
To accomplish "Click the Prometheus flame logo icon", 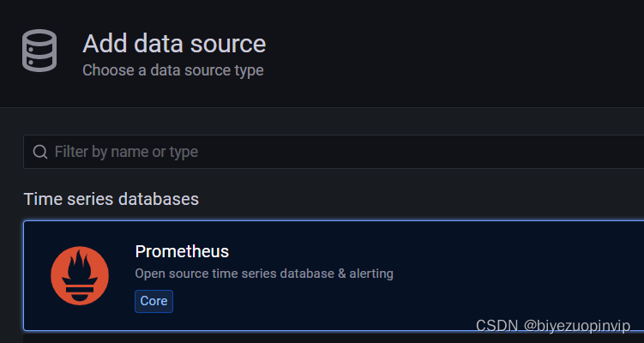I will pyautogui.click(x=79, y=274).
